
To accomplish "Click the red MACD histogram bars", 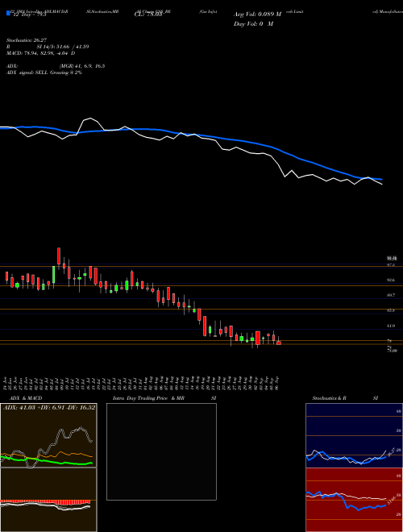I will [45, 501].
